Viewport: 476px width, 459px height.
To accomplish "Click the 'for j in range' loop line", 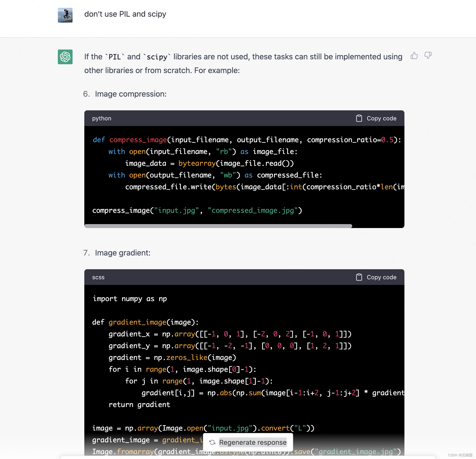I will (199, 381).
